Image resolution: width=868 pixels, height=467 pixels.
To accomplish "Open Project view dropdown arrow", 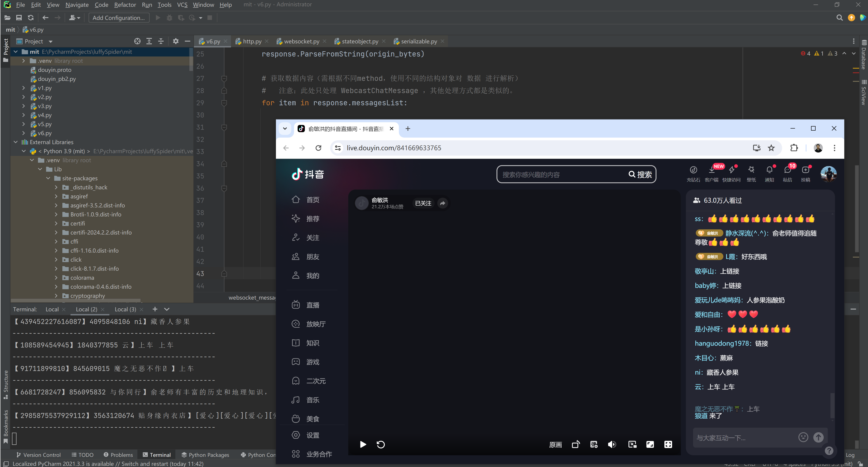I will (x=51, y=41).
